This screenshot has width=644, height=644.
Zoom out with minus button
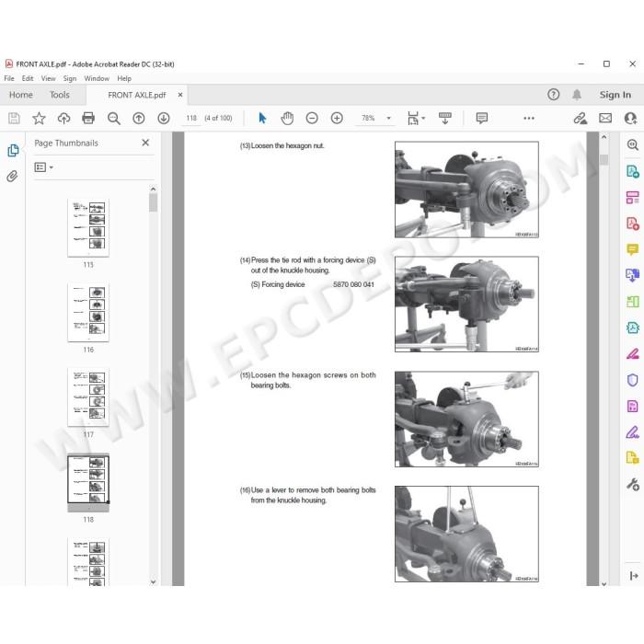tap(312, 119)
